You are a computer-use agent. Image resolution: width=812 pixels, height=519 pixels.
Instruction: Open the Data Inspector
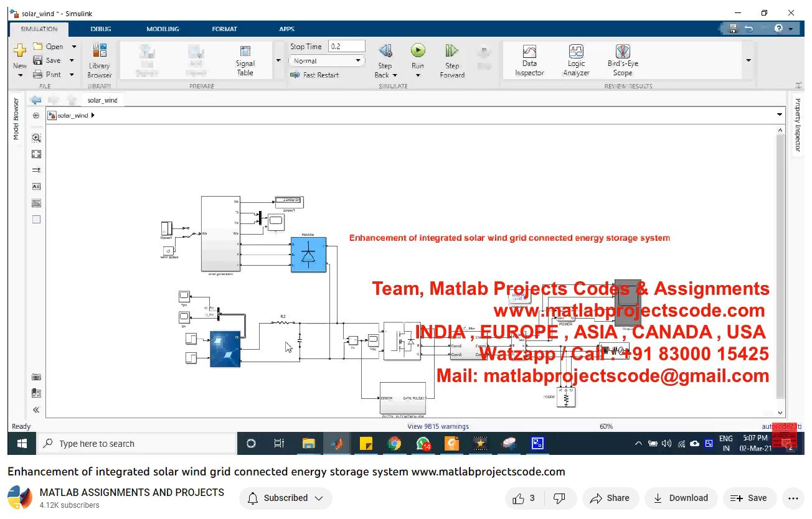click(529, 60)
